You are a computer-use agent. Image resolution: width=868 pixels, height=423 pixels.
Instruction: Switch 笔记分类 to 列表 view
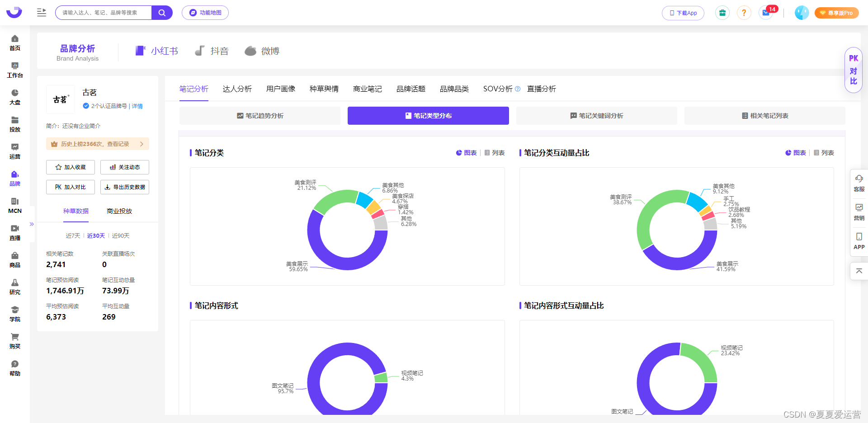(x=495, y=153)
